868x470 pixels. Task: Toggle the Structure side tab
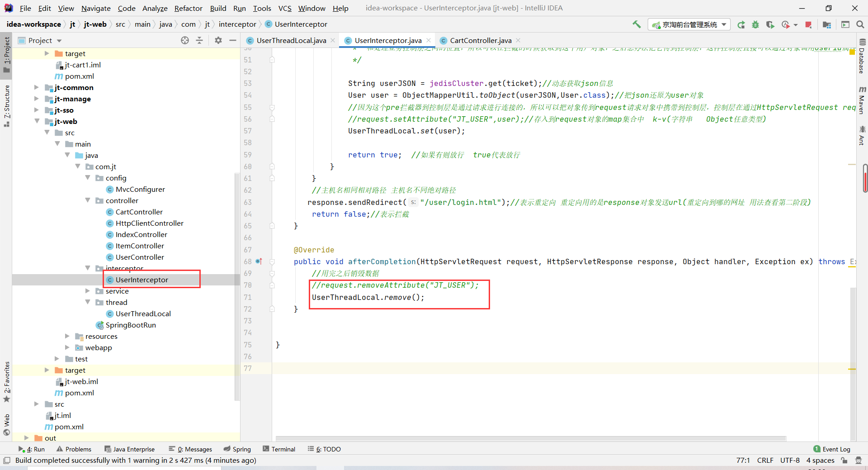[6, 105]
